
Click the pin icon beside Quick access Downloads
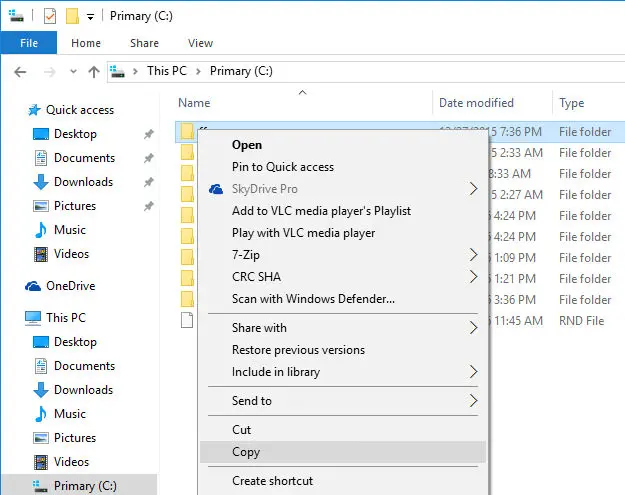pyautogui.click(x=149, y=182)
